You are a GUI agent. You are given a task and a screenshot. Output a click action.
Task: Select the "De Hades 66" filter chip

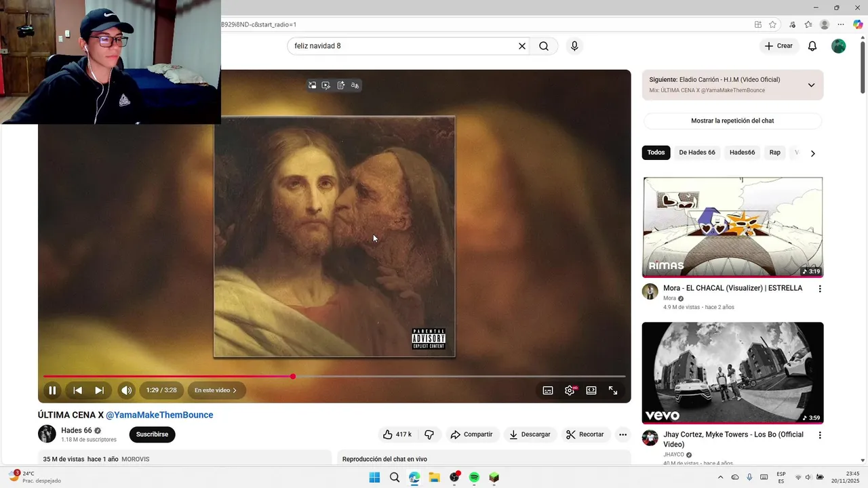(697, 152)
